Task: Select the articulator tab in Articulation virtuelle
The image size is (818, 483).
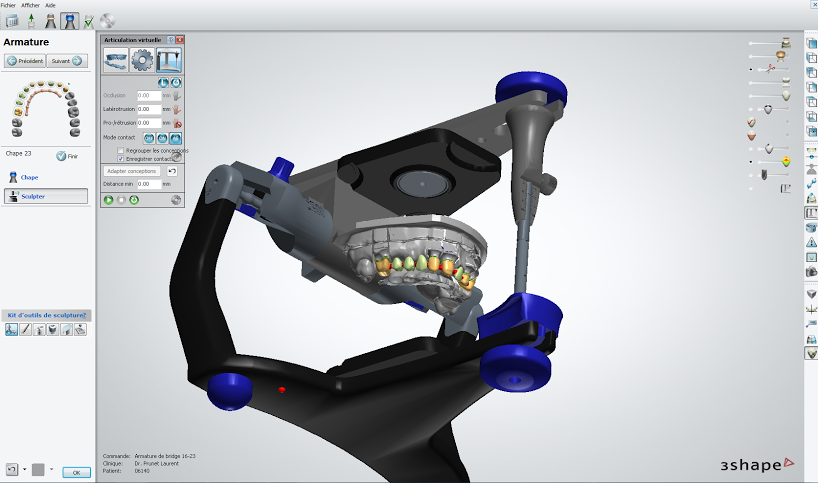Action: pos(170,60)
